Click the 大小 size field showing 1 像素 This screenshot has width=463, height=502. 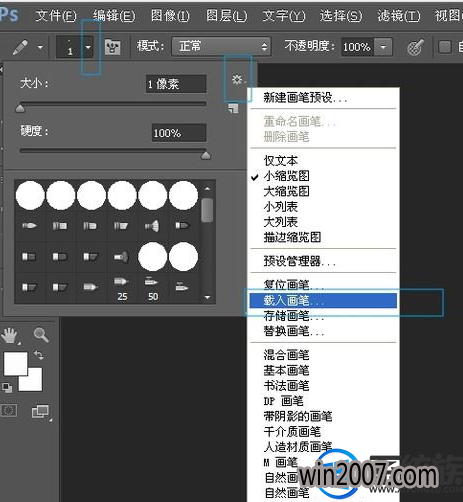tap(176, 84)
